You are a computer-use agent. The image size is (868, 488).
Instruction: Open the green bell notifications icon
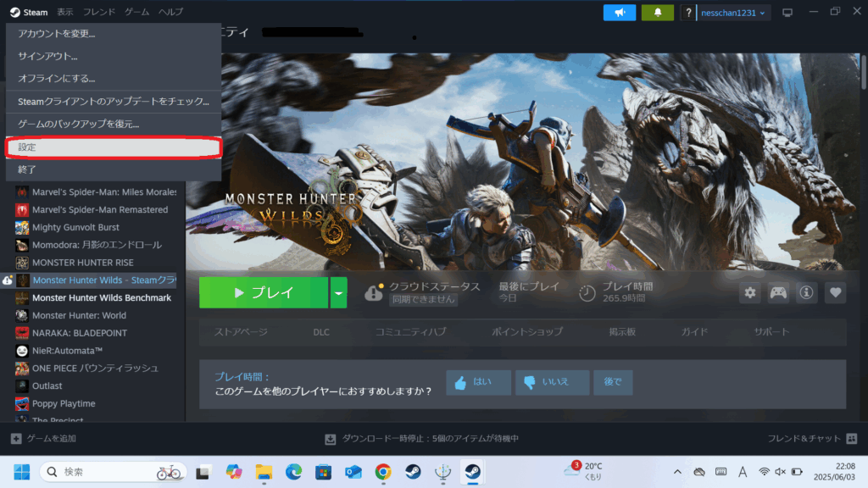tap(658, 12)
